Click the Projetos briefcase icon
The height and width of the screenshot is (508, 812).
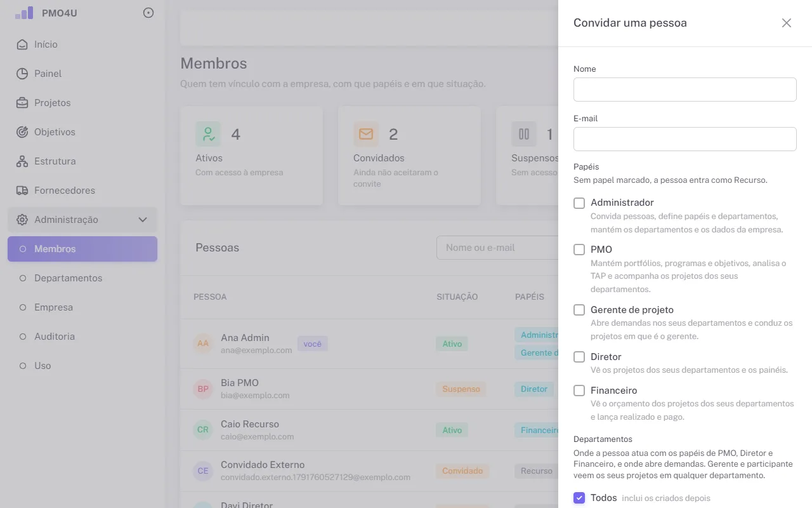(x=22, y=103)
